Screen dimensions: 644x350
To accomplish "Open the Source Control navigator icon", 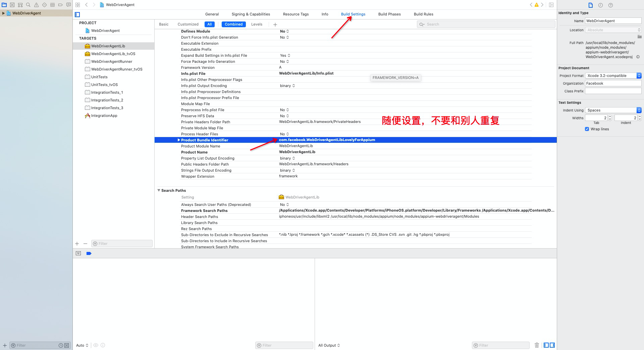I will point(12,5).
